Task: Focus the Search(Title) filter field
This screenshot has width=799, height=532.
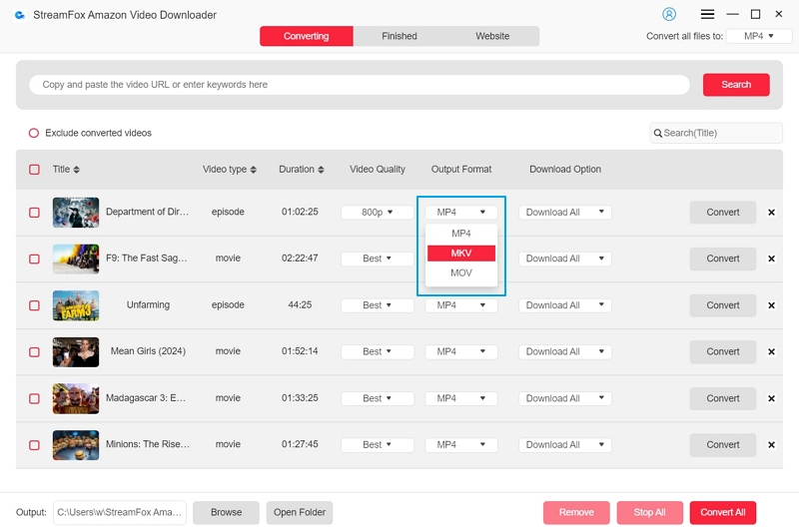Action: pos(716,134)
